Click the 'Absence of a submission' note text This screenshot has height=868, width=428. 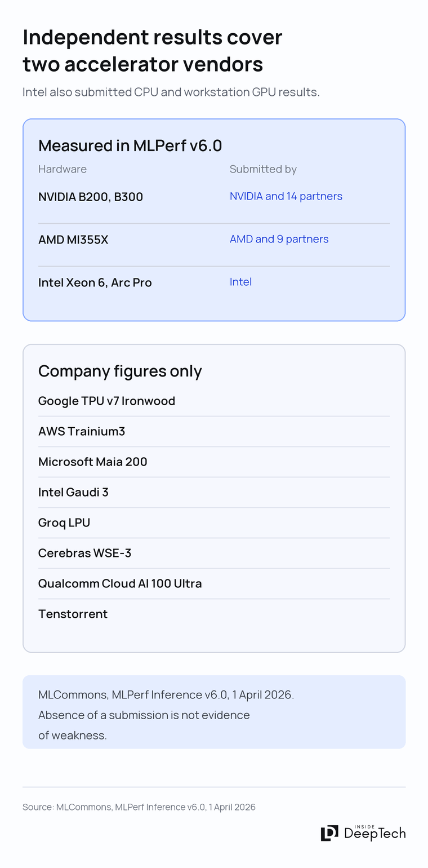tap(144, 725)
